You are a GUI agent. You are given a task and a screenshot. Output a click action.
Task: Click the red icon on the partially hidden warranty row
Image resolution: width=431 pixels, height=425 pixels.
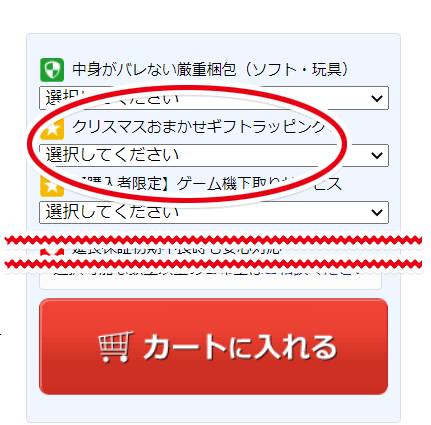point(52,252)
